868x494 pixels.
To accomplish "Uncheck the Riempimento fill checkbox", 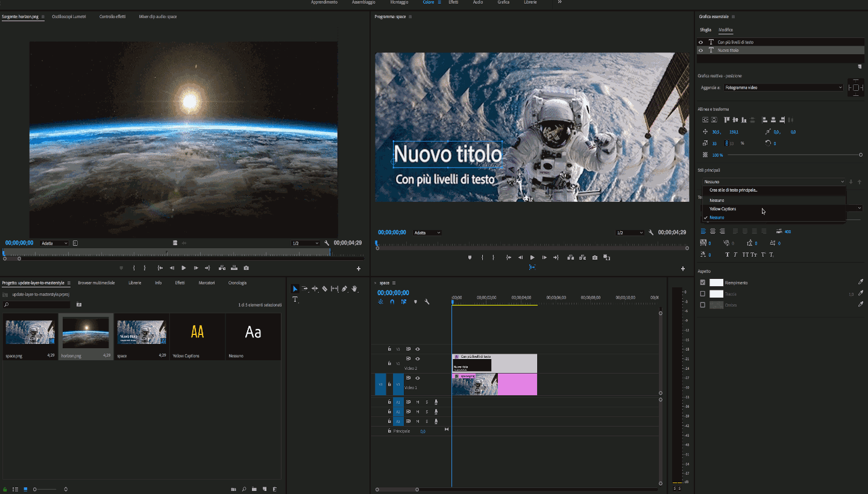I will 702,283.
